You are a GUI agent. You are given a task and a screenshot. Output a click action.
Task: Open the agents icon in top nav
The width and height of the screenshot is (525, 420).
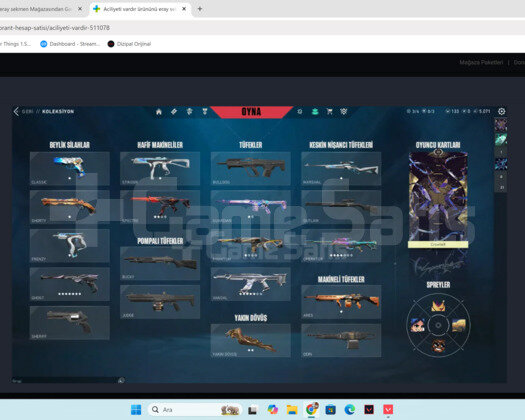pos(190,112)
